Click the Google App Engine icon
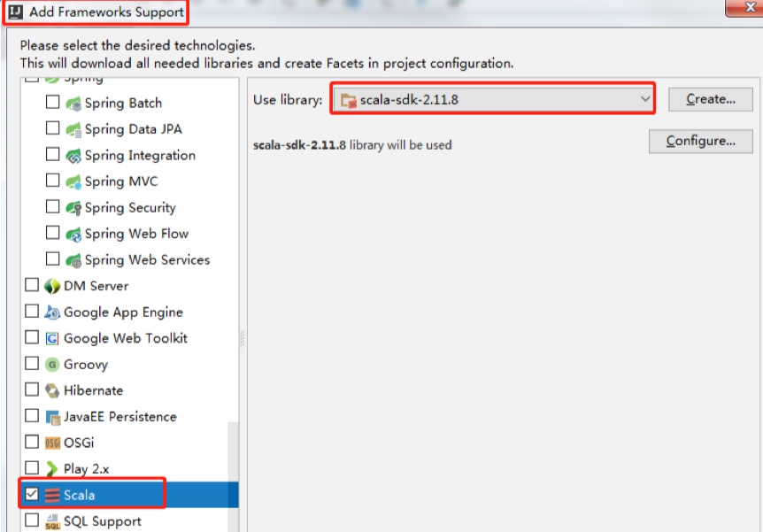Viewport: 763px width, 532px height. click(x=52, y=312)
